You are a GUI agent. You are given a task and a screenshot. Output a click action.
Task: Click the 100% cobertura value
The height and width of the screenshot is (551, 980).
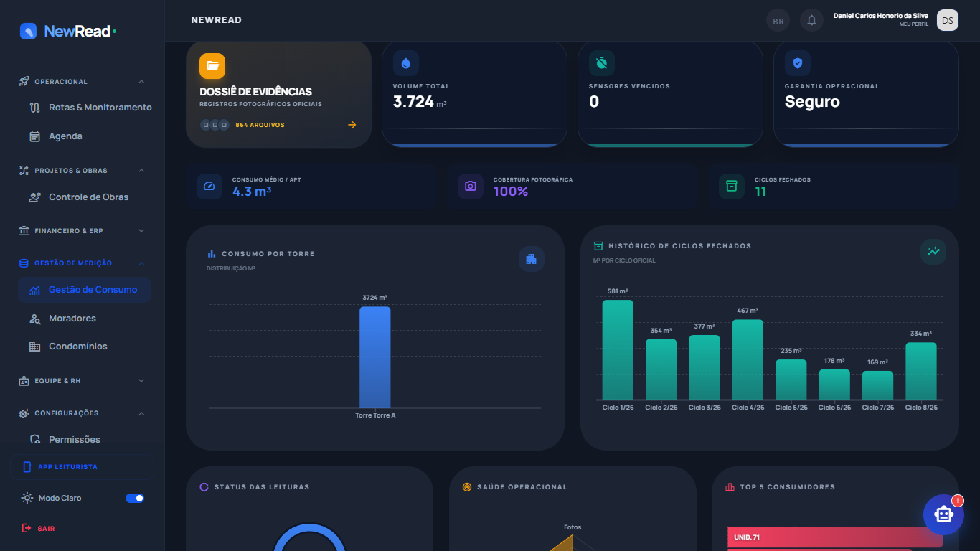click(x=511, y=192)
